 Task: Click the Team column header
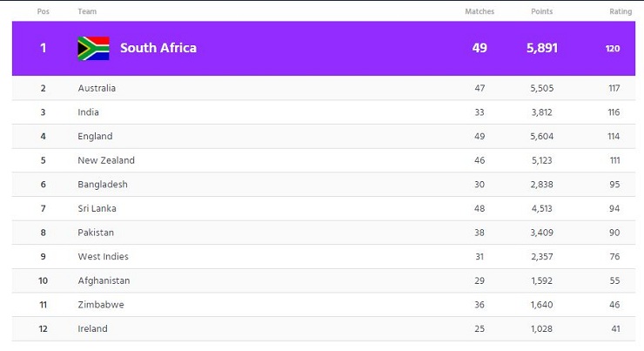pos(87,11)
